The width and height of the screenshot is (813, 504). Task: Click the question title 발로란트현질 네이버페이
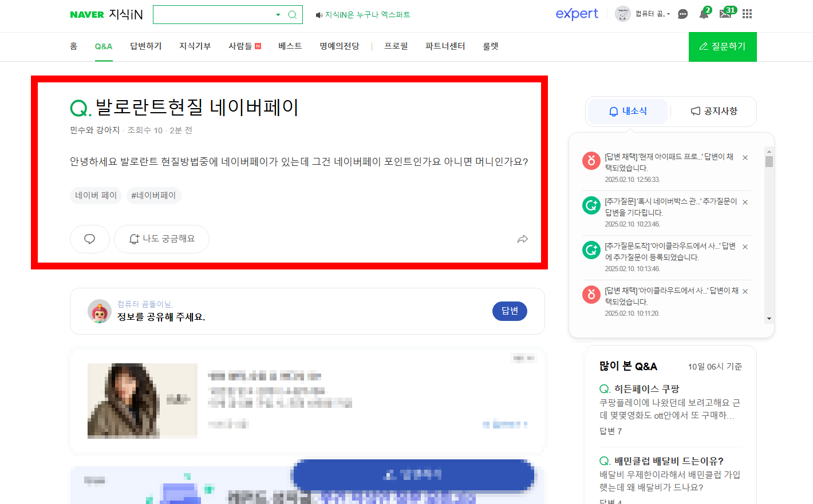[197, 108]
